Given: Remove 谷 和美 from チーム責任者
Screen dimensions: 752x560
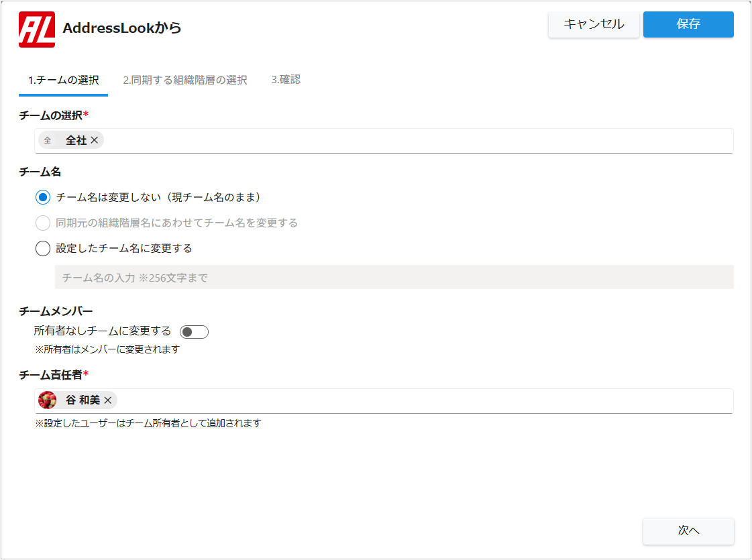Looking at the screenshot, I should 108,400.
